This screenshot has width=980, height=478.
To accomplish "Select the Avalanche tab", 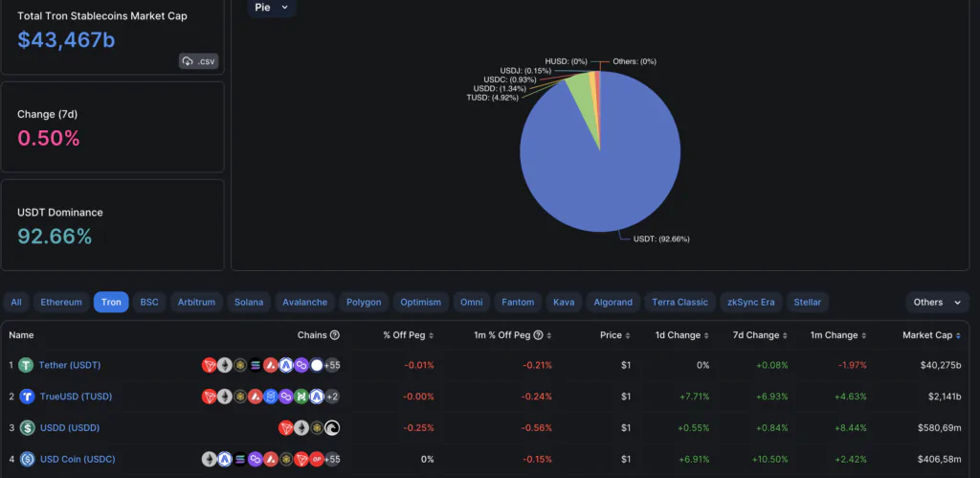I will 305,302.
